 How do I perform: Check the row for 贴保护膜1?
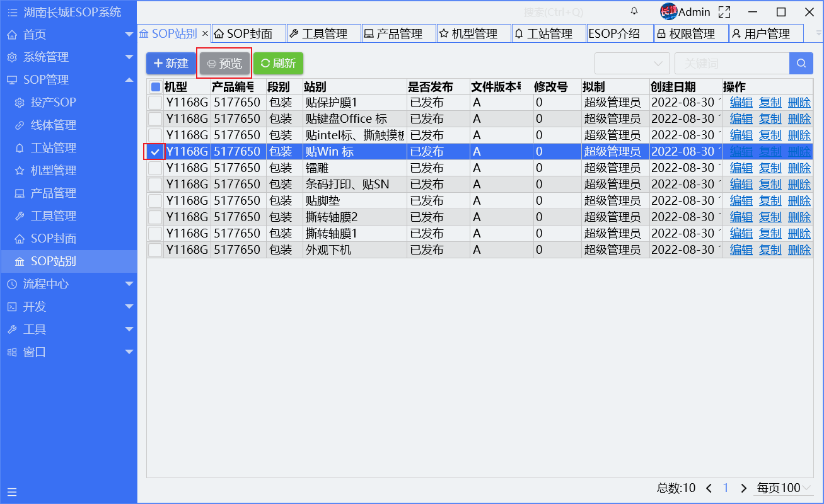click(x=155, y=103)
